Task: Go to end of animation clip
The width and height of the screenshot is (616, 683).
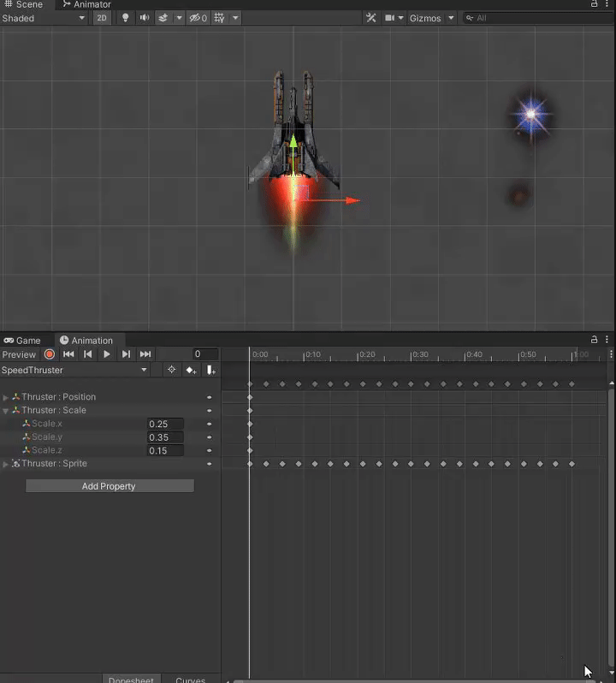Action: point(145,354)
